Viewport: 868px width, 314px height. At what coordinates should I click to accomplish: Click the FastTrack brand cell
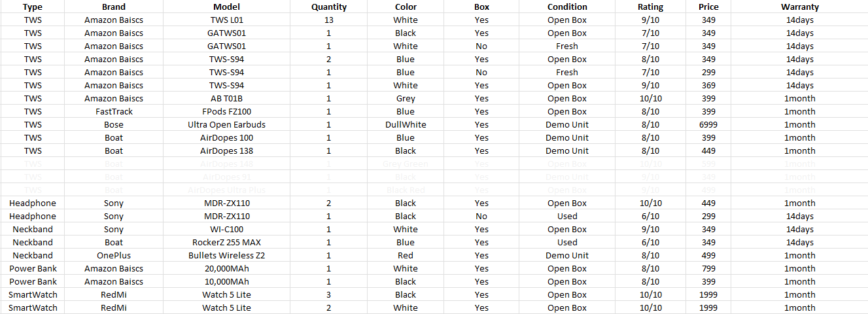pyautogui.click(x=114, y=111)
